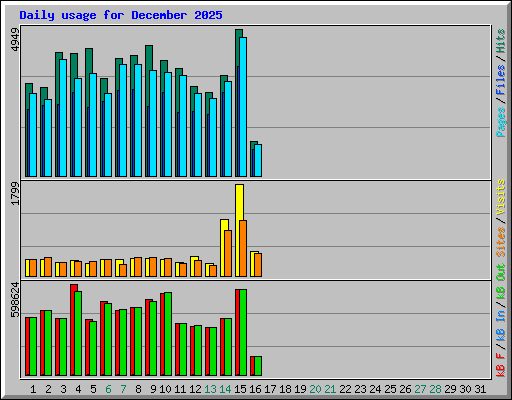Select weekend day 6 label

108,389
